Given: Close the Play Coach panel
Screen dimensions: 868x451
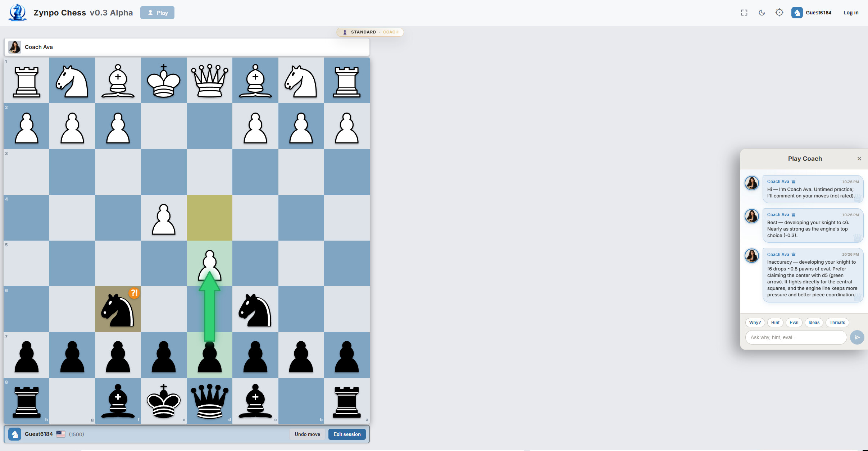Looking at the screenshot, I should pyautogui.click(x=859, y=159).
